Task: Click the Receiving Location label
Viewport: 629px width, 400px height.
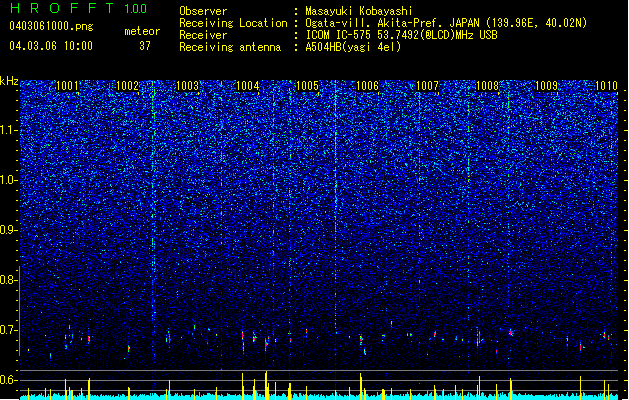Action: [233, 23]
